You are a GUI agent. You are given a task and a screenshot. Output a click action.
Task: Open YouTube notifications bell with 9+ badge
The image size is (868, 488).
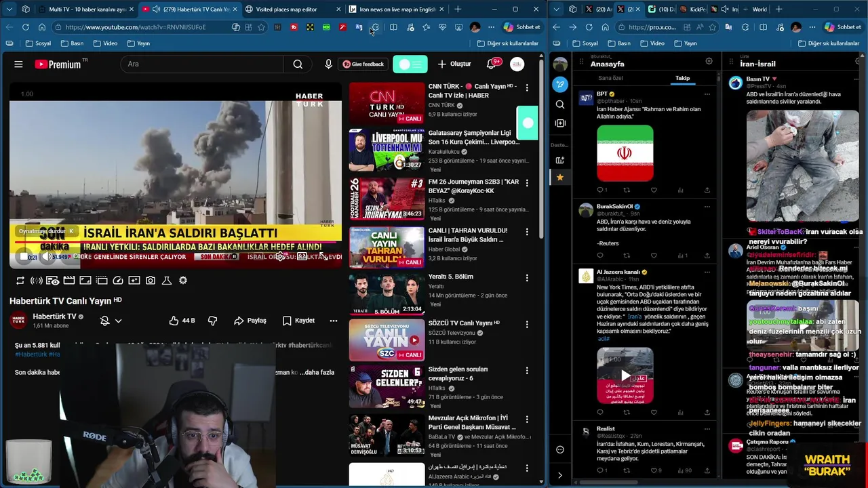tap(491, 64)
